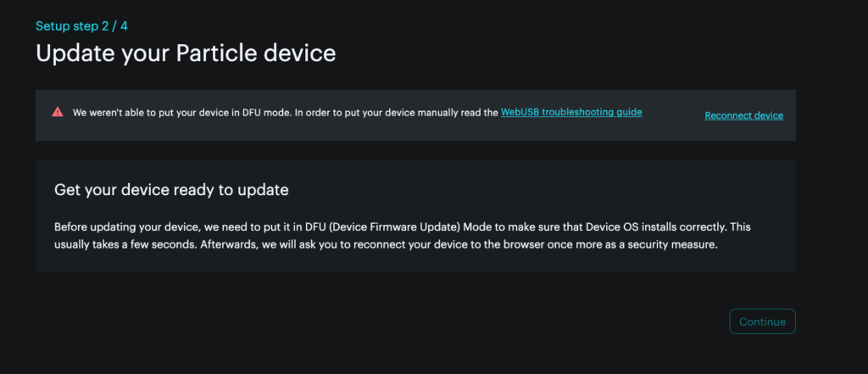
Task: Click the Reconnect device link
Action: click(744, 116)
